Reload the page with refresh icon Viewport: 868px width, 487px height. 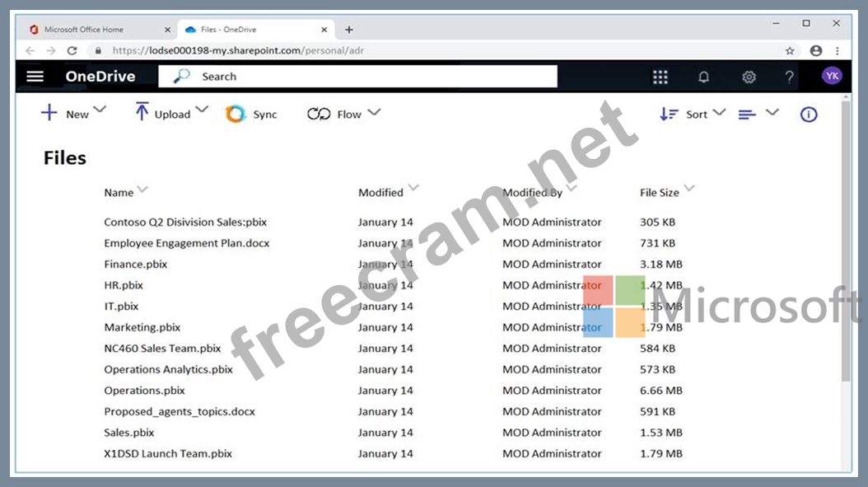click(x=72, y=50)
